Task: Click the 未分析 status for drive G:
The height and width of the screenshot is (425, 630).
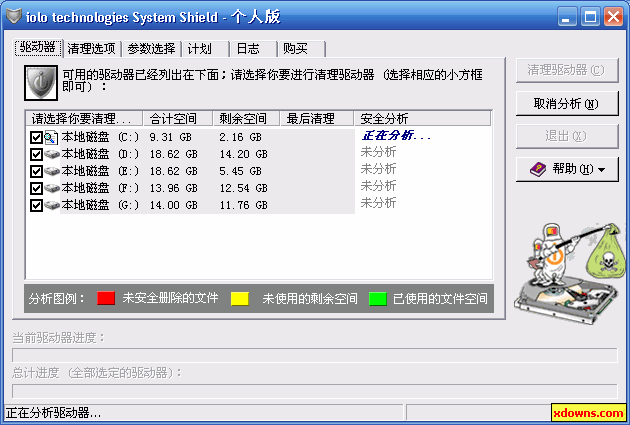Action: tap(378, 203)
